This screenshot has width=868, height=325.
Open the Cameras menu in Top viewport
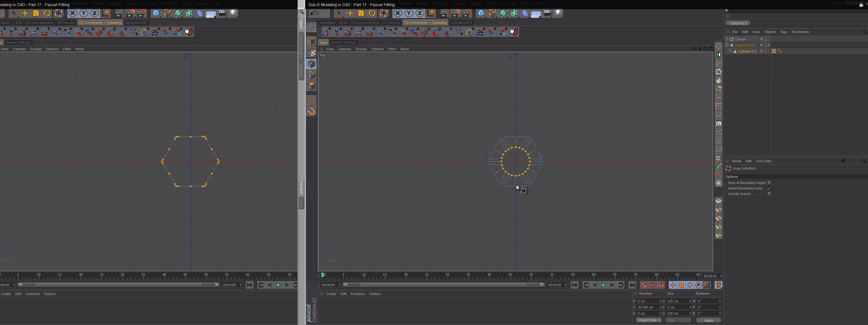(x=344, y=49)
